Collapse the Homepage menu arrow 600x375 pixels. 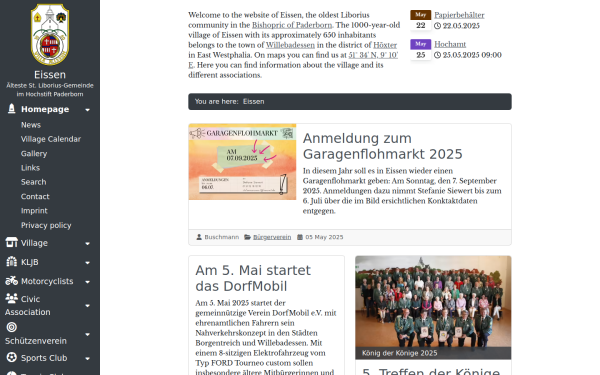[88, 110]
